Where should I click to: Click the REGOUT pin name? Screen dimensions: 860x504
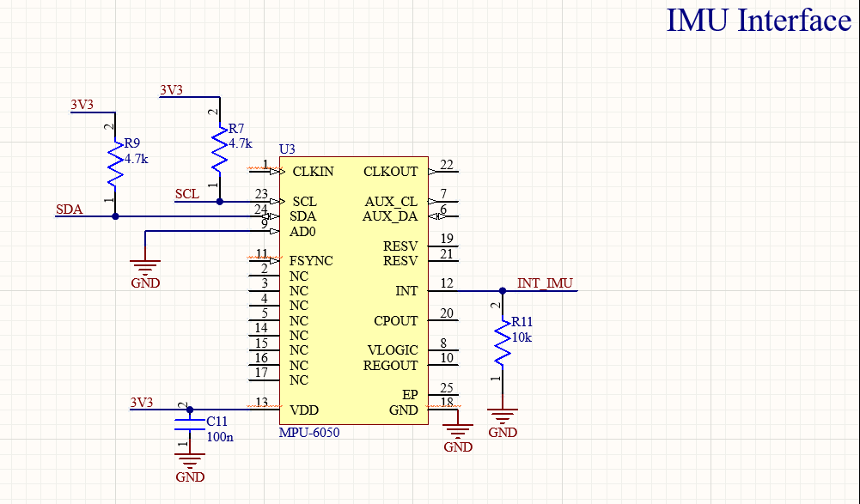click(391, 366)
